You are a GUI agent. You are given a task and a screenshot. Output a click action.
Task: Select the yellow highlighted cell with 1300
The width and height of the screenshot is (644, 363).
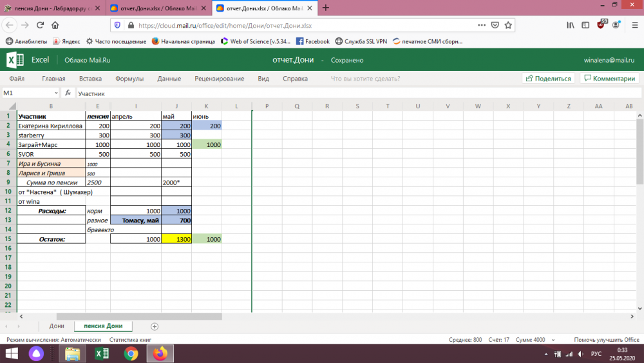(176, 239)
